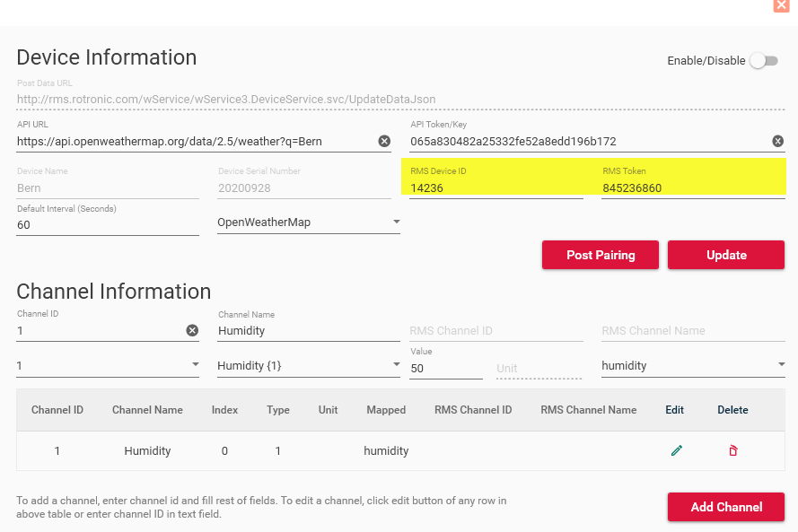This screenshot has height=532, width=798.
Task: Click the Update button
Action: (726, 255)
